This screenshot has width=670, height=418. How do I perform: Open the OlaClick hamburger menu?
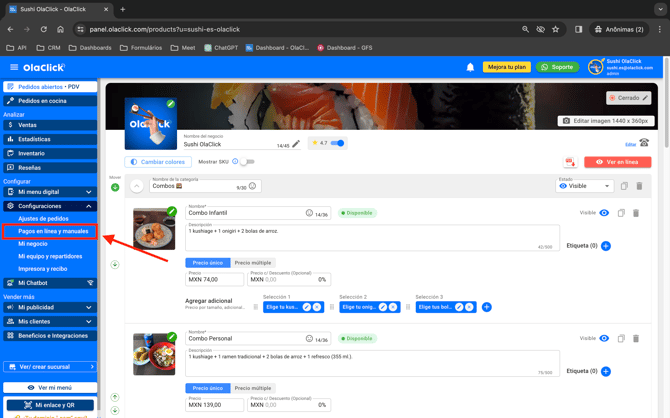pos(14,67)
